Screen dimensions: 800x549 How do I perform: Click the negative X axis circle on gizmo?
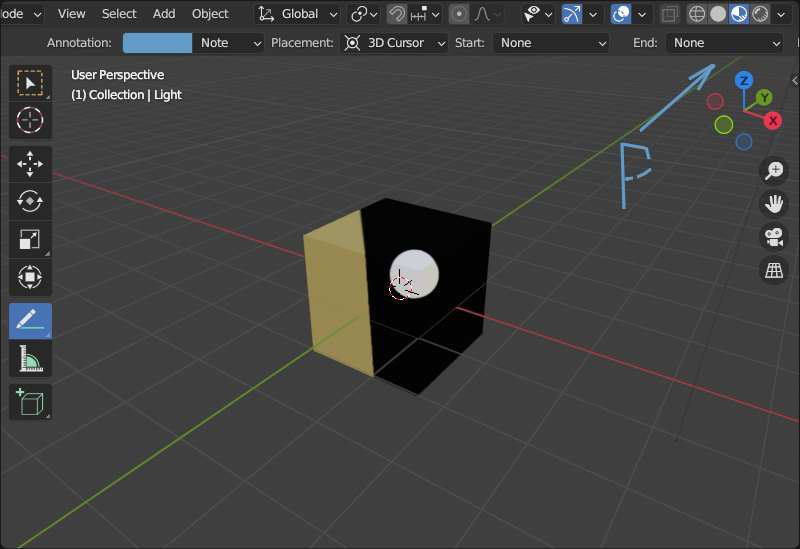(715, 102)
